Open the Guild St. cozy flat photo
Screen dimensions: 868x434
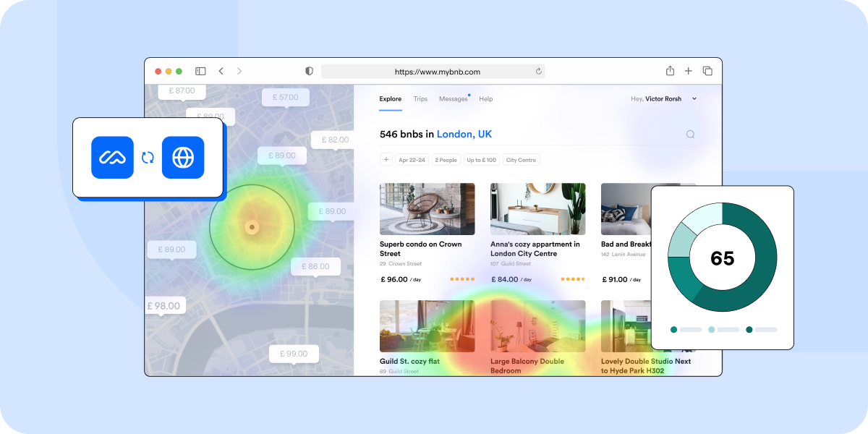pos(427,326)
